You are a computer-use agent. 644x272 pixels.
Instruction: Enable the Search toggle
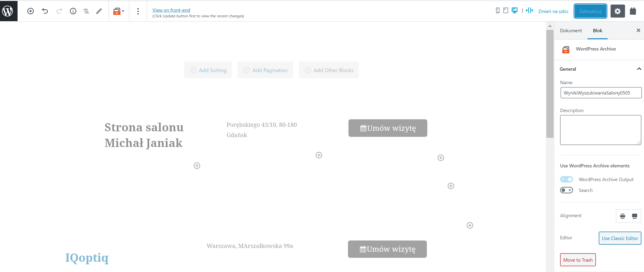(x=567, y=190)
